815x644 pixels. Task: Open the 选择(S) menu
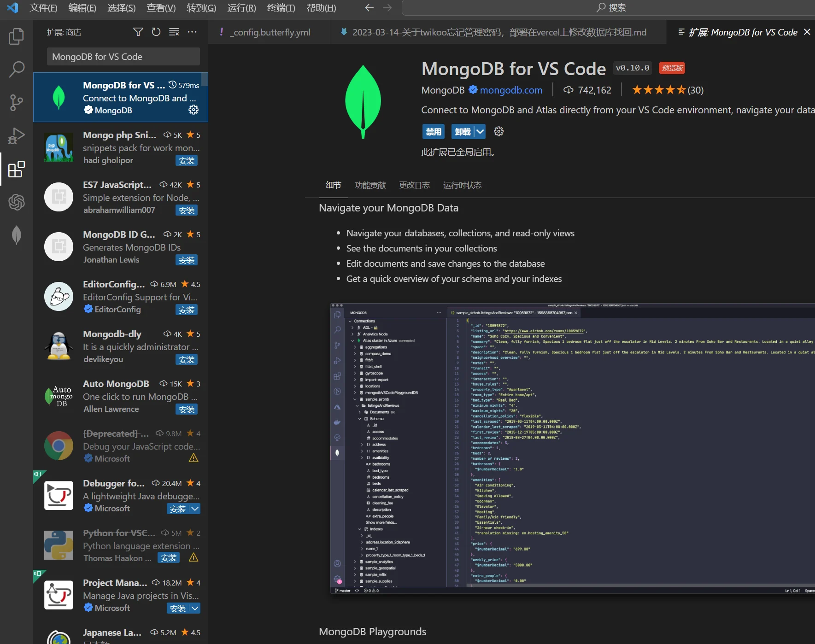[121, 8]
